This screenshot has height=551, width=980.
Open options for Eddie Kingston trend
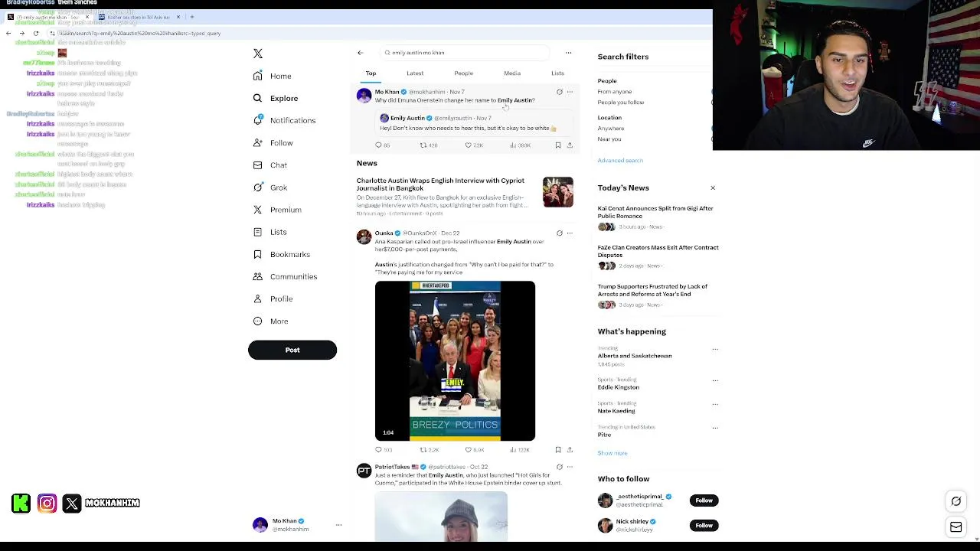coord(715,380)
